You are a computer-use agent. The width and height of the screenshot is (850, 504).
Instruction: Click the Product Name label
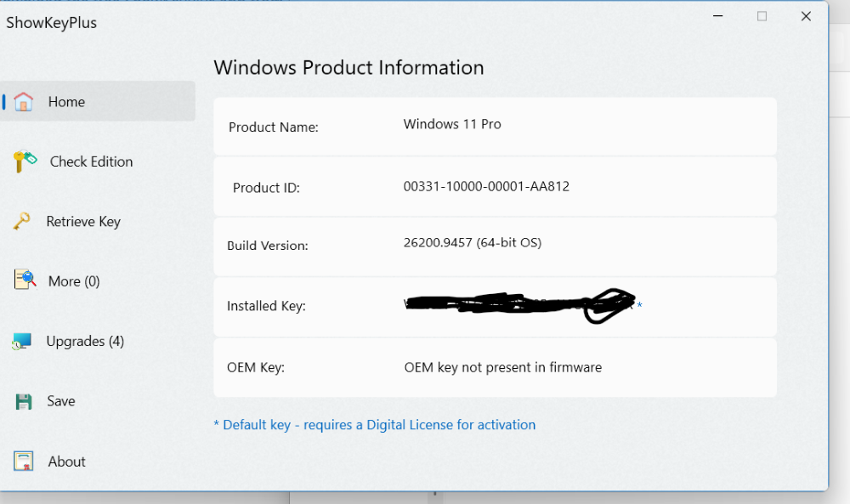pos(273,127)
